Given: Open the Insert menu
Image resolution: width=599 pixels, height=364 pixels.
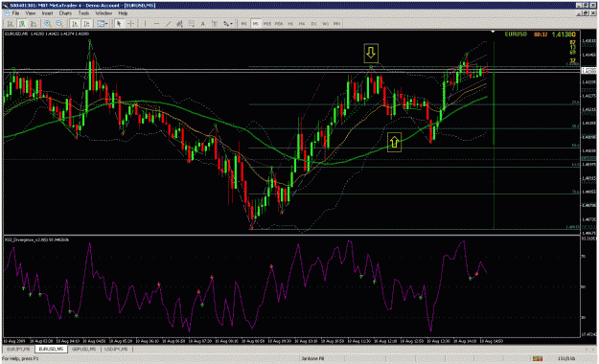Looking at the screenshot, I should (47, 13).
